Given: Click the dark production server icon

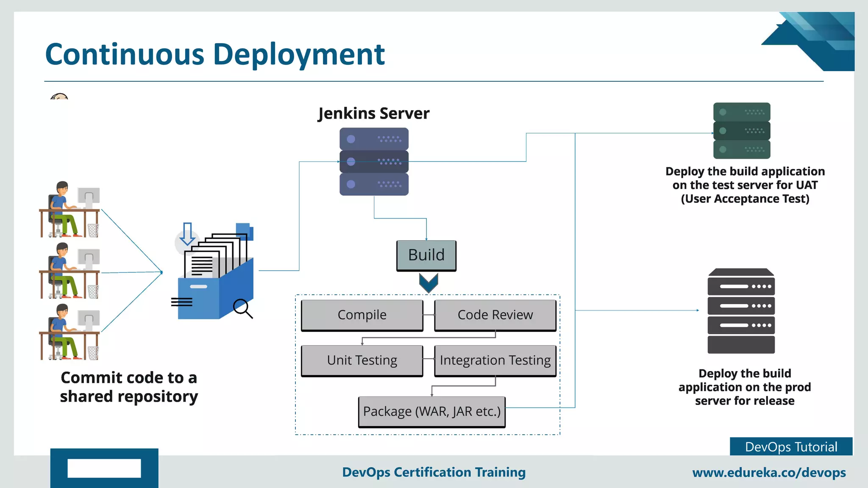Looking at the screenshot, I should 741,311.
